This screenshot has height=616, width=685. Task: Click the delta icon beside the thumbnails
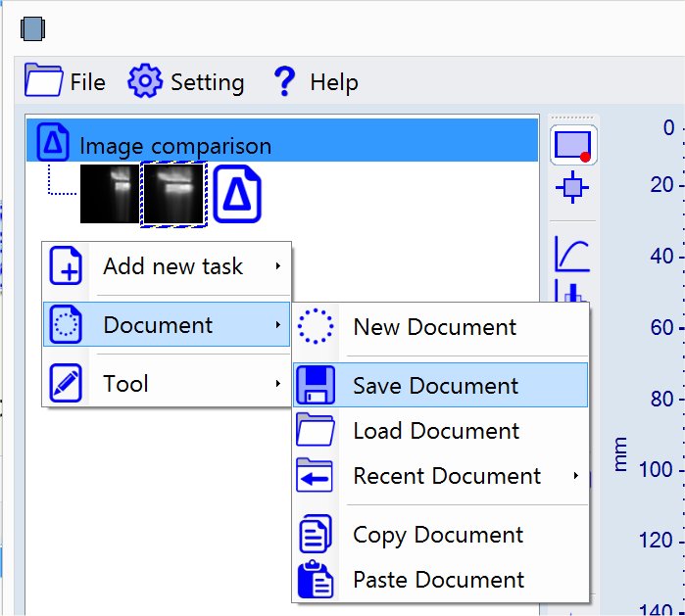[235, 194]
